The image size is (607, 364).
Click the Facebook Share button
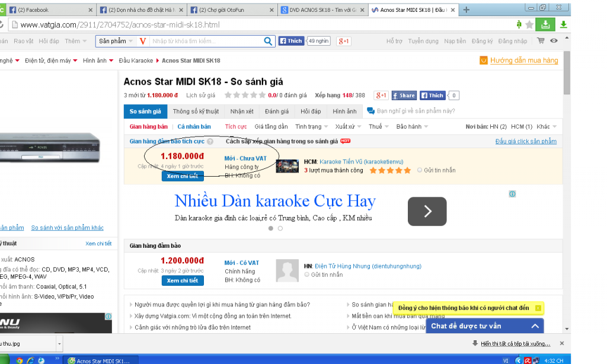pos(403,95)
